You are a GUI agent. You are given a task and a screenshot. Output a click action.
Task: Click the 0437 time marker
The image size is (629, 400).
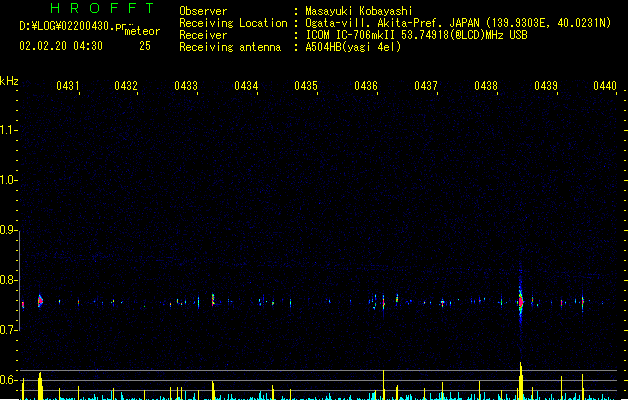(x=426, y=86)
